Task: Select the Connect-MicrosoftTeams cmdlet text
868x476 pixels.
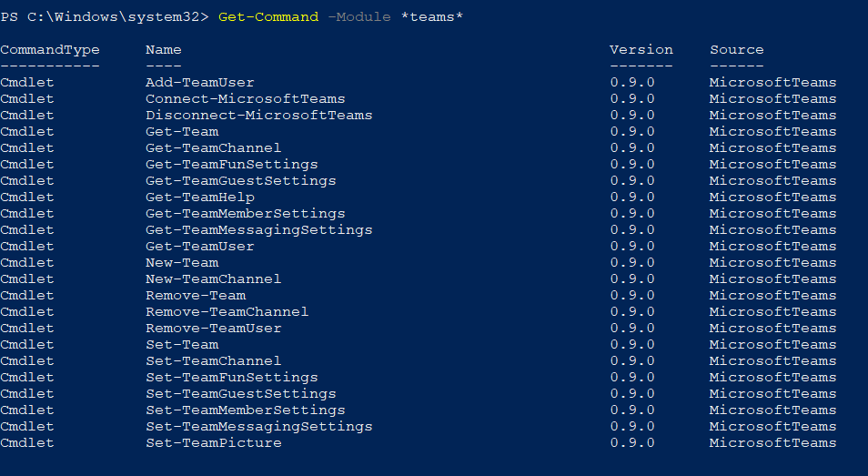Action: [x=246, y=99]
